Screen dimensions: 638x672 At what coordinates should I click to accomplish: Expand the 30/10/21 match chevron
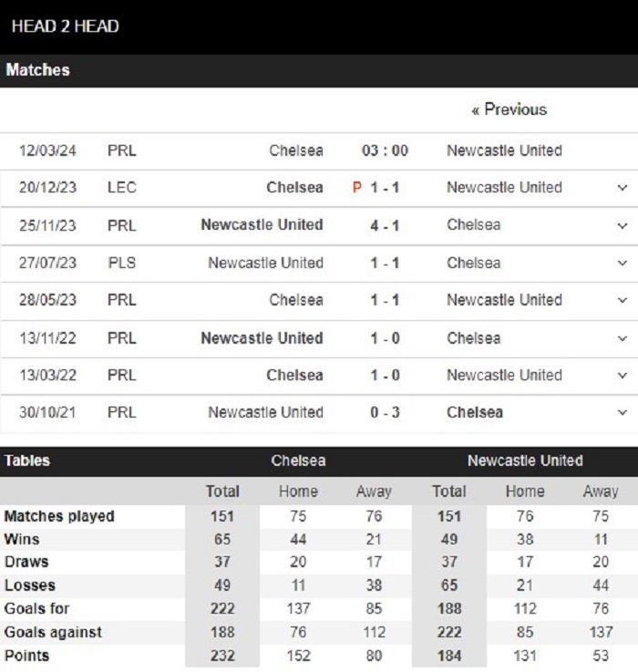[623, 413]
